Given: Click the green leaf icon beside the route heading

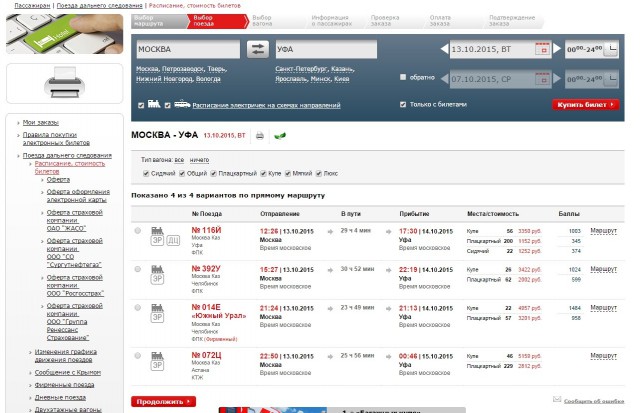Looking at the screenshot, I should pos(279,135).
